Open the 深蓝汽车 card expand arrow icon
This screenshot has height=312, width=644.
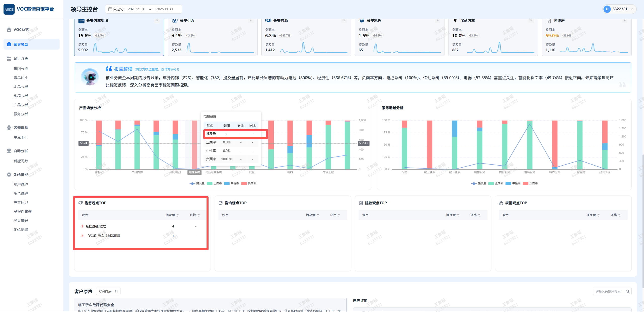pos(531,21)
